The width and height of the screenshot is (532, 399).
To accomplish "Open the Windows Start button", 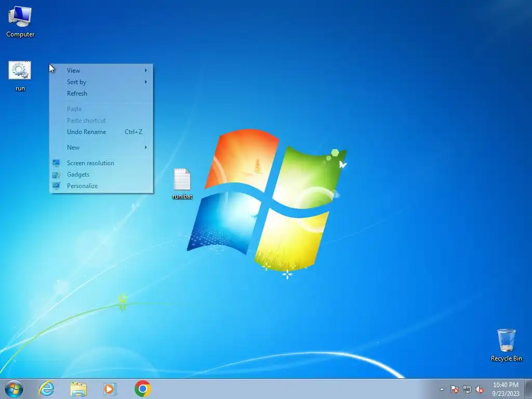I will click(x=14, y=389).
